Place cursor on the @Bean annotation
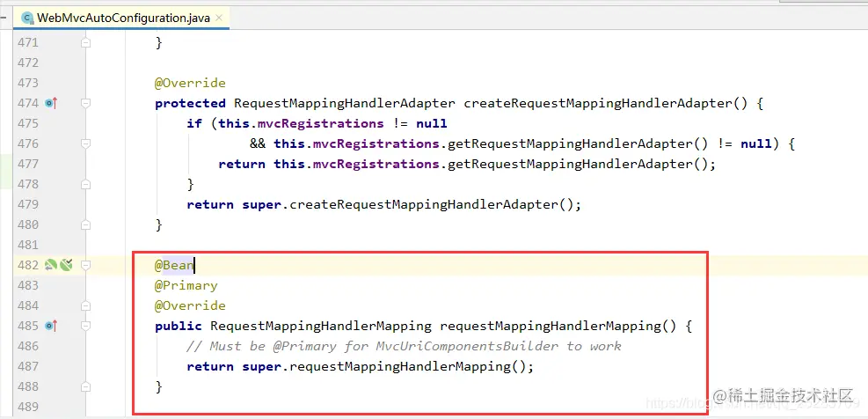The width and height of the screenshot is (868, 419). 174,265
